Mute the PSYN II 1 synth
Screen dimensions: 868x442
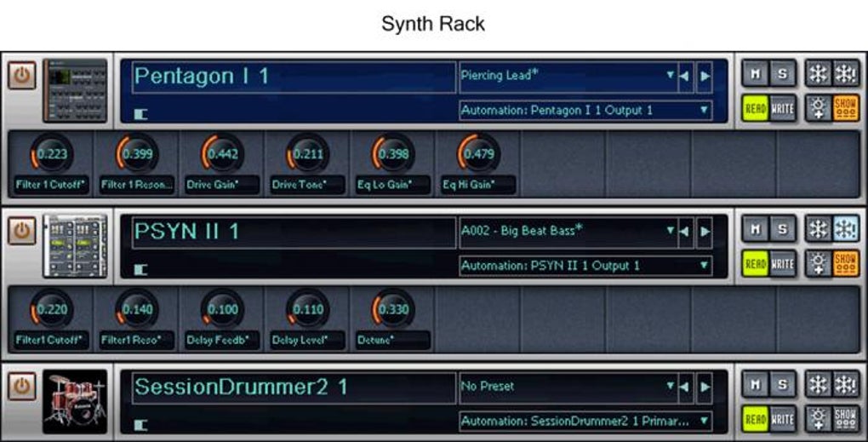point(755,229)
